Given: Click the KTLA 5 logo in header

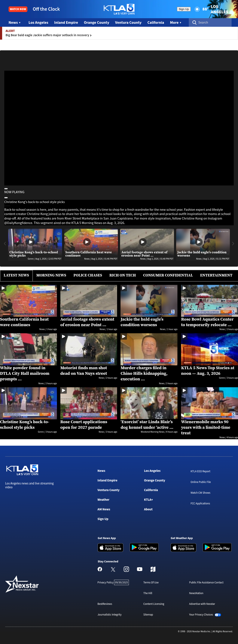Looking at the screenshot, I should 119,9.
